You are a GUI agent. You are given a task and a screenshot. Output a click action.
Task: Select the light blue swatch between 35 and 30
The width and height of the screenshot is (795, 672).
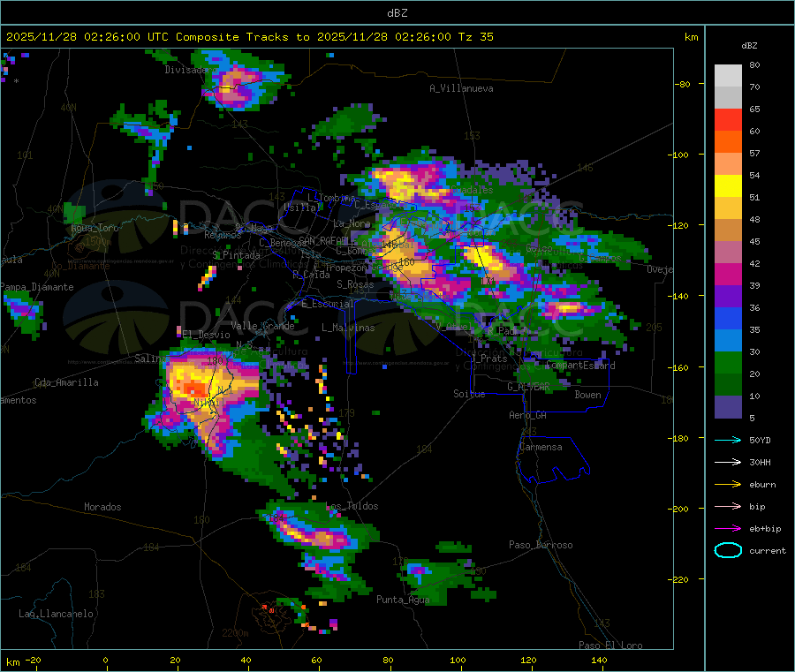tap(728, 341)
